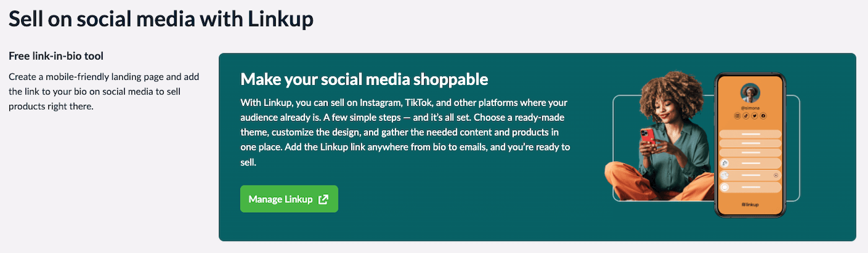
Task: Click the thumbnail icon on the sixth link row
Action: [725, 187]
